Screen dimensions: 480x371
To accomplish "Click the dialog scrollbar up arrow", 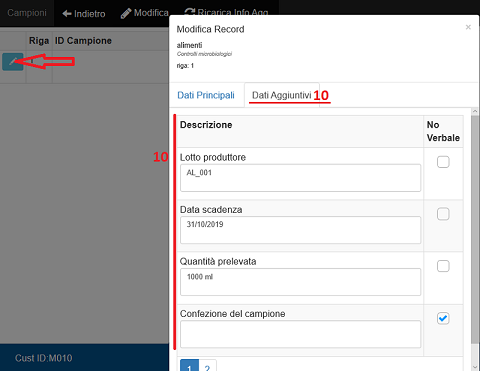I will click(x=475, y=111).
